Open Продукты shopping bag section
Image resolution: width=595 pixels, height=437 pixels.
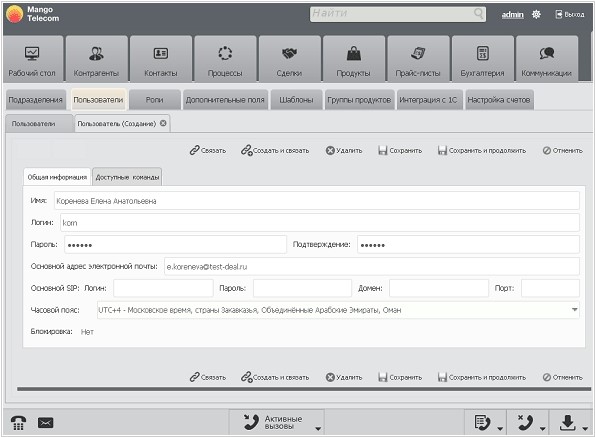click(354, 59)
